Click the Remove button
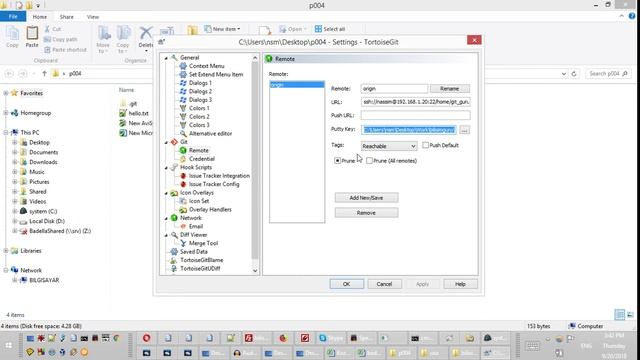The width and height of the screenshot is (640, 360). click(366, 213)
